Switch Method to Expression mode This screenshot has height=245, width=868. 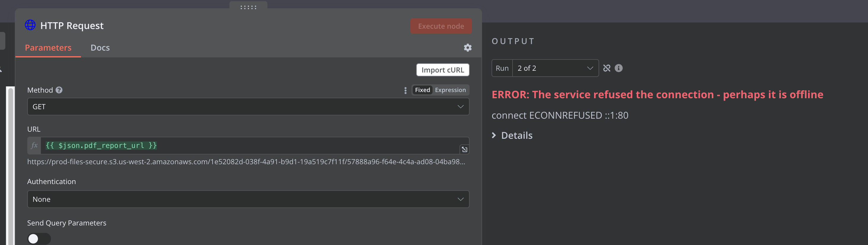(x=450, y=90)
